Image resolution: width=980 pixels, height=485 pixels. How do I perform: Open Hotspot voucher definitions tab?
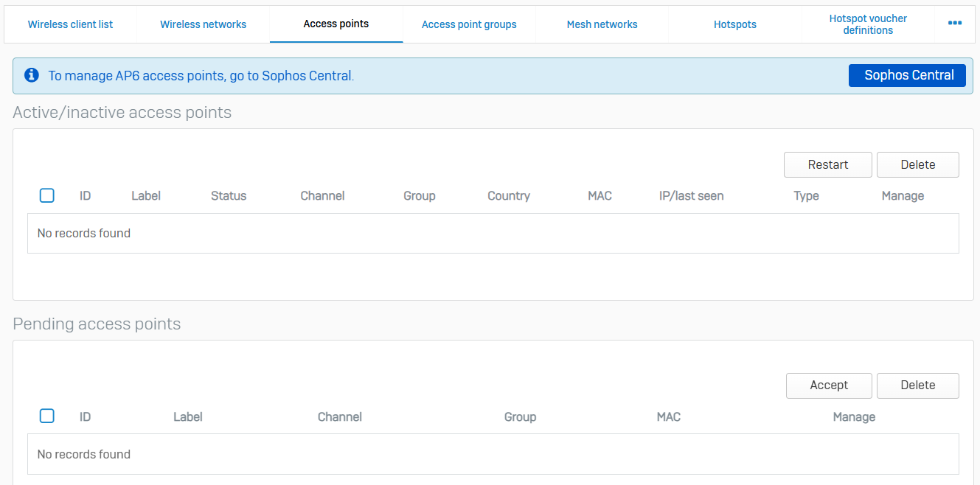[868, 24]
